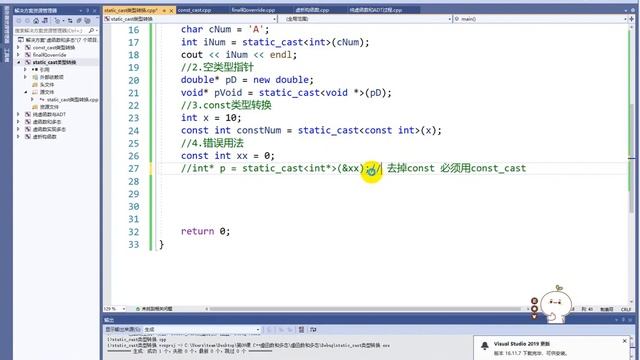Click the references node under static_cast project
This screenshot has height=360, width=640.
(40, 70)
